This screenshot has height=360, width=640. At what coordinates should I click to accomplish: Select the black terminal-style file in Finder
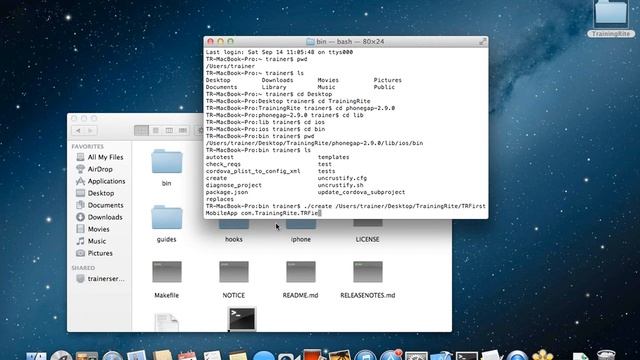point(242,319)
